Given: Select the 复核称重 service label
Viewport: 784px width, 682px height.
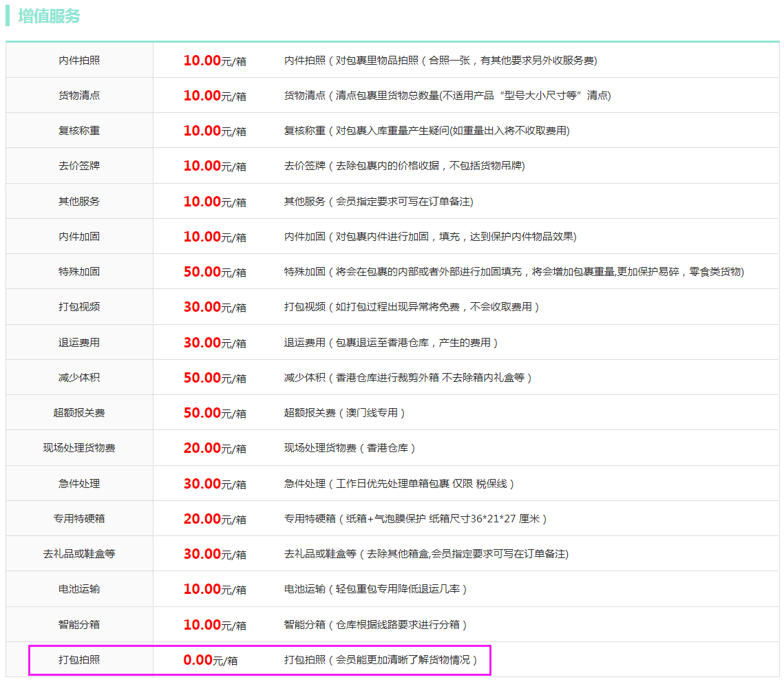Looking at the screenshot, I should click(79, 131).
